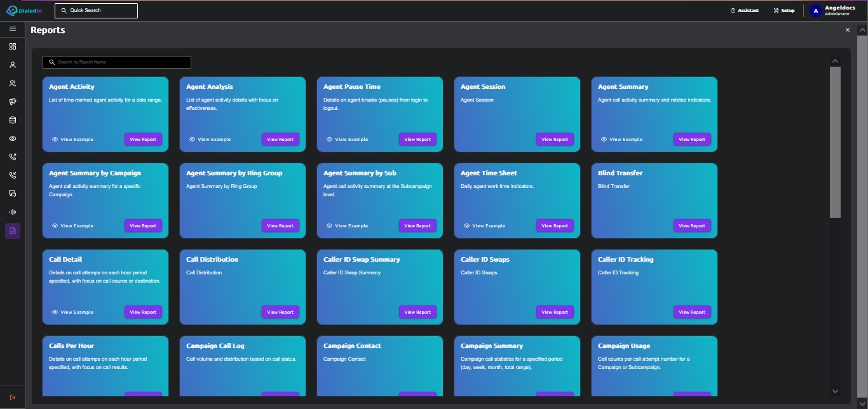
Task: Open View Report for Agent Analysis
Action: (x=280, y=140)
